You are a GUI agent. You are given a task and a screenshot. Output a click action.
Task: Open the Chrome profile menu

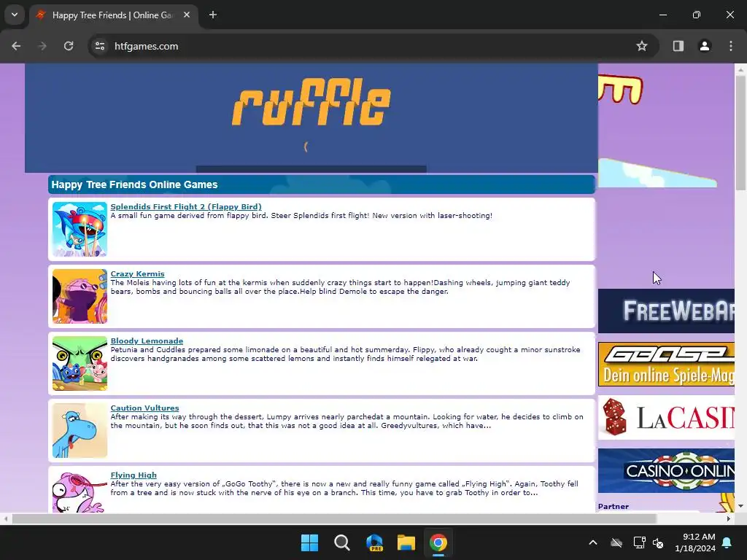click(704, 46)
